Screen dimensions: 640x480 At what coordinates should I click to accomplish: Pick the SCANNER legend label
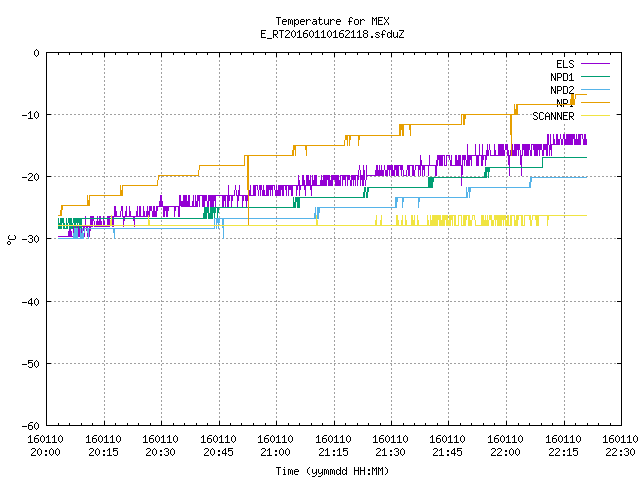click(x=553, y=116)
